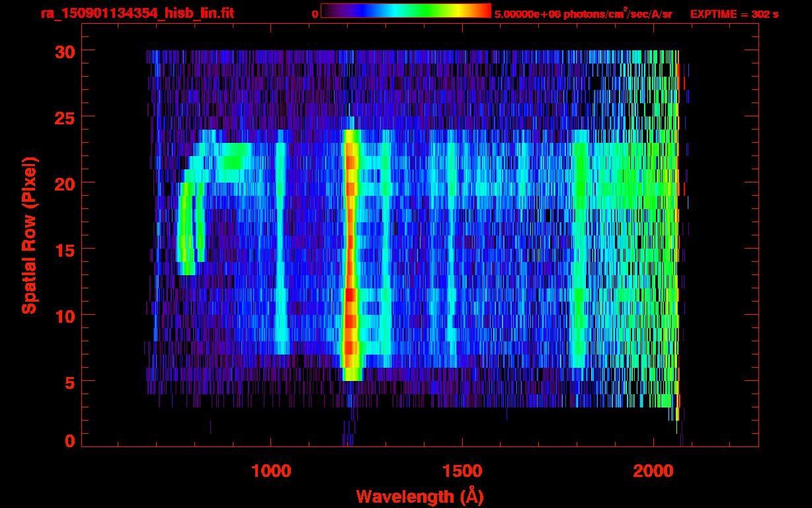Click the y-axis tick label 0
This screenshot has height=508, width=812.
point(69,441)
